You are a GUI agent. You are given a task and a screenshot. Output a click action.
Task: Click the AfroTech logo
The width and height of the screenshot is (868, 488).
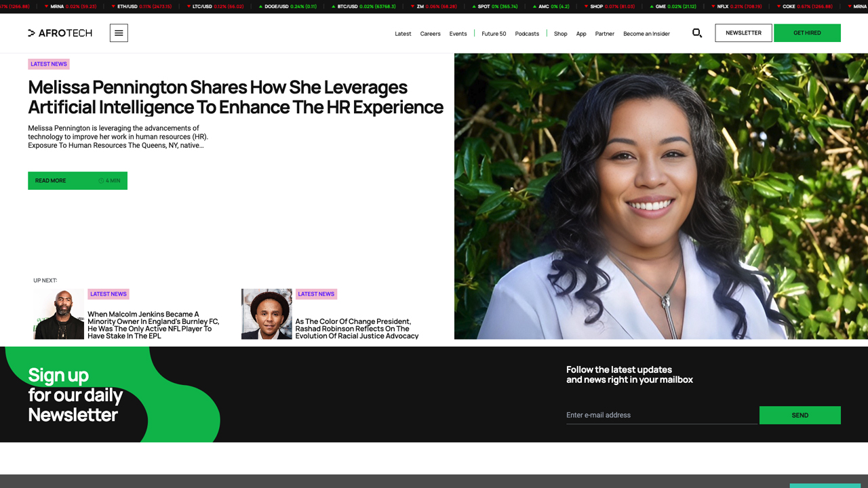click(60, 33)
